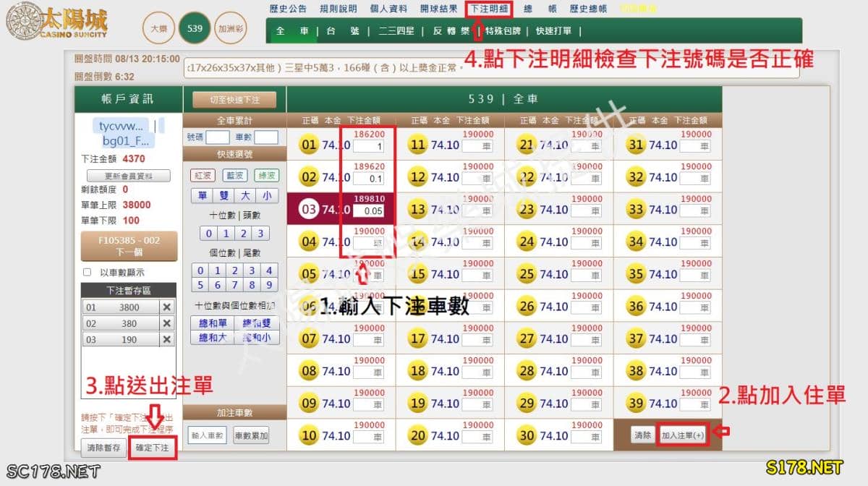Pick number ball 28
The height and width of the screenshot is (486, 868).
[527, 371]
